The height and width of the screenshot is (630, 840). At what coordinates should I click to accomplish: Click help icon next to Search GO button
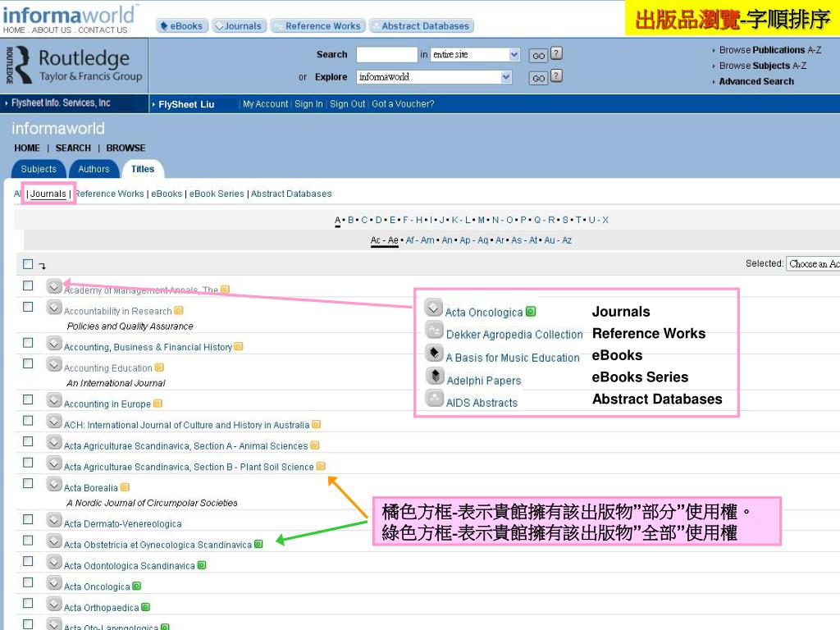pos(557,53)
